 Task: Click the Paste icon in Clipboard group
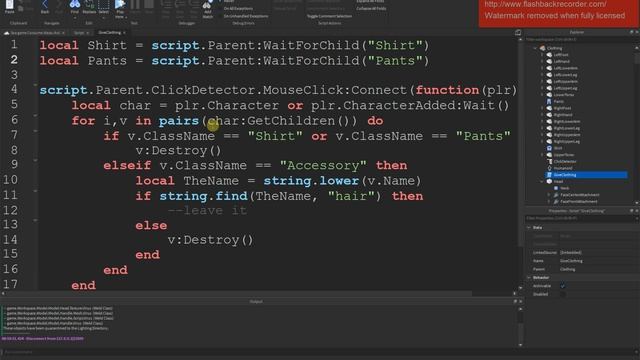[x=9, y=5]
